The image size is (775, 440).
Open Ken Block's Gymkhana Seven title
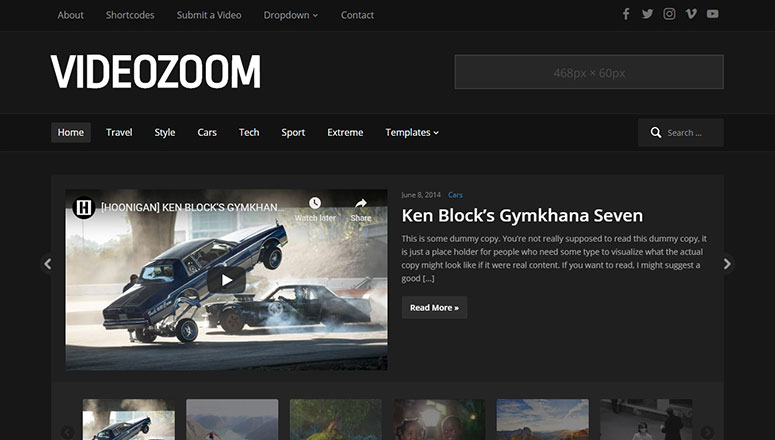pyautogui.click(x=522, y=216)
